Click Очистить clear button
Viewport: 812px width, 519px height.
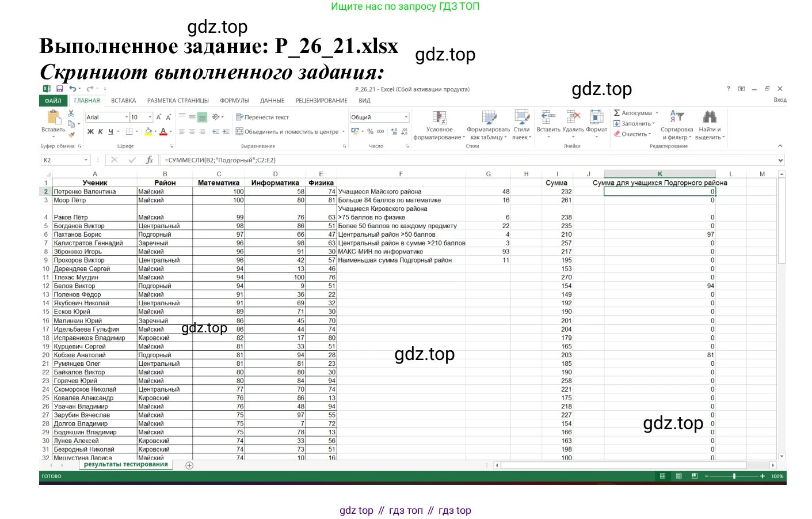click(632, 134)
